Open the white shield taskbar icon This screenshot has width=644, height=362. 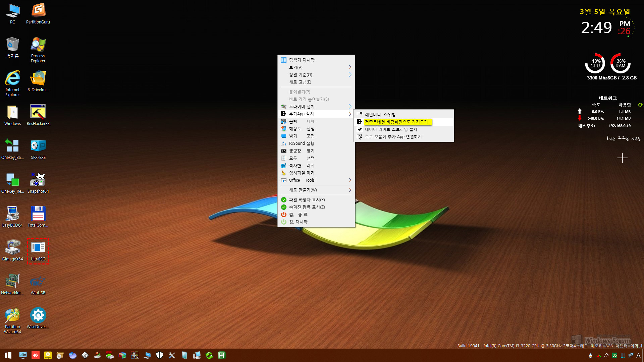coord(160,355)
